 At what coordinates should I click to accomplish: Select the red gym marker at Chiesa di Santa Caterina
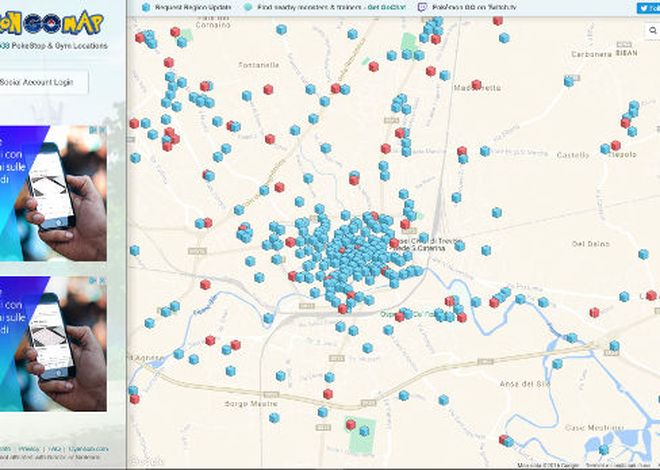(394, 243)
